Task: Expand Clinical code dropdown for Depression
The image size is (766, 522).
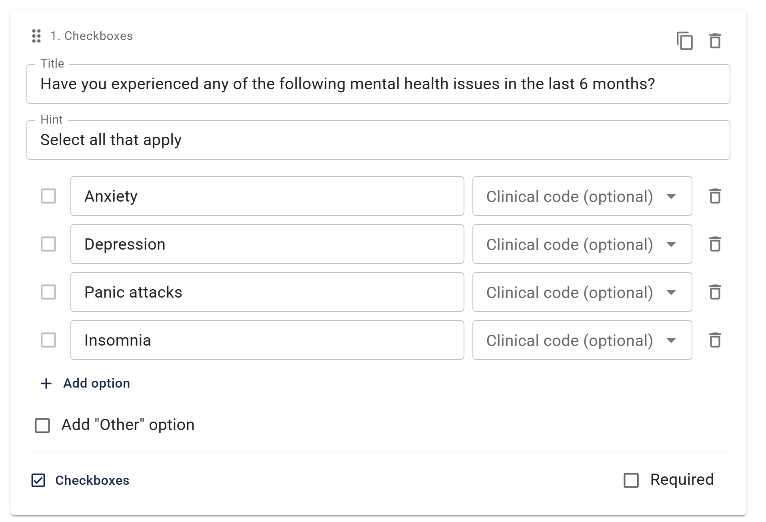Action: pyautogui.click(x=581, y=244)
